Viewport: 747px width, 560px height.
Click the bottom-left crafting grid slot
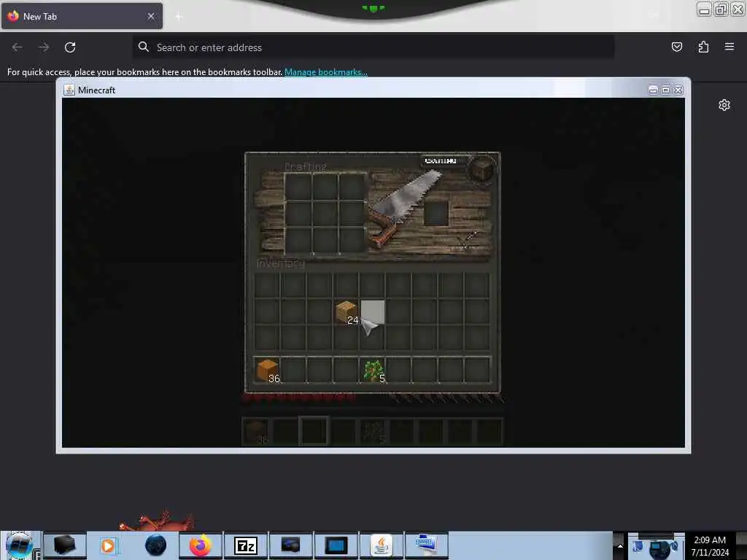coord(298,240)
